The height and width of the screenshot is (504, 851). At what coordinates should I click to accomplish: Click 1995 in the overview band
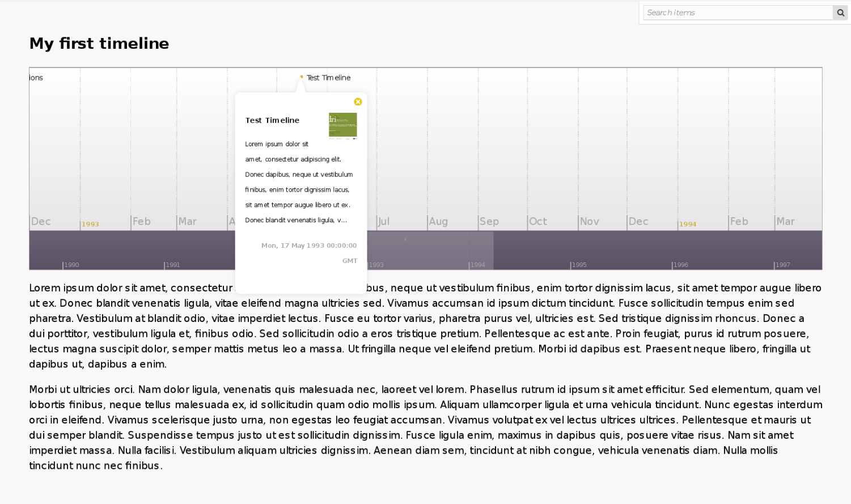579,265
